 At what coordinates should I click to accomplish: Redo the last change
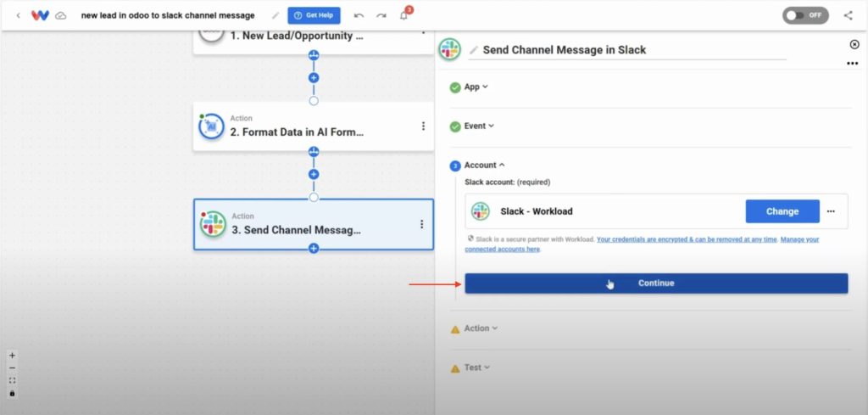click(x=381, y=15)
